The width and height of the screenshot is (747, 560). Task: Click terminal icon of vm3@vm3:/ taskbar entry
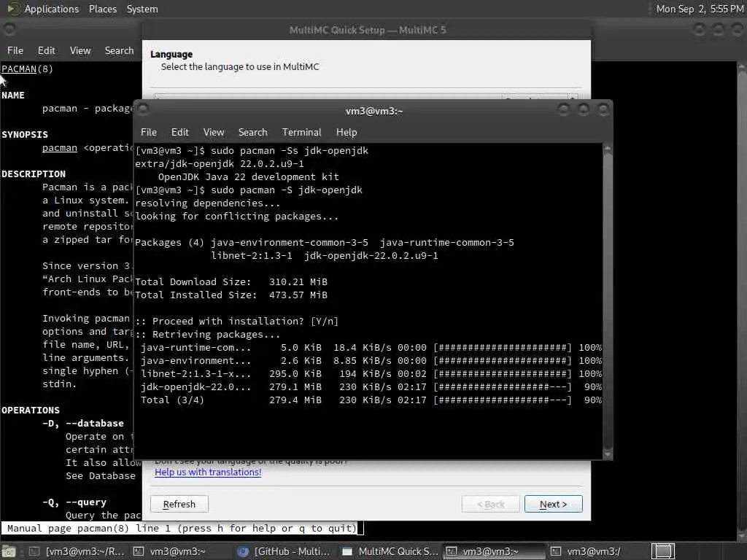pos(555,551)
